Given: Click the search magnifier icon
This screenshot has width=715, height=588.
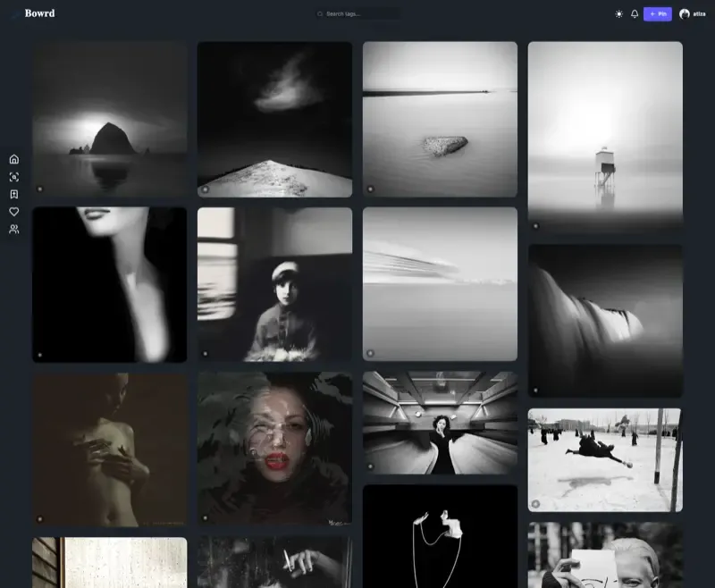Looking at the screenshot, I should point(320,13).
